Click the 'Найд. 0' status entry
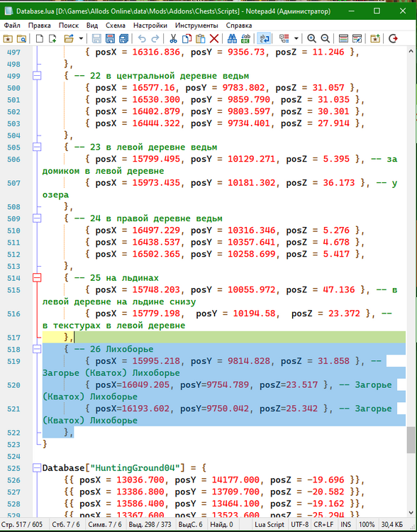Viewport: 417px width, 532px height. point(221,524)
